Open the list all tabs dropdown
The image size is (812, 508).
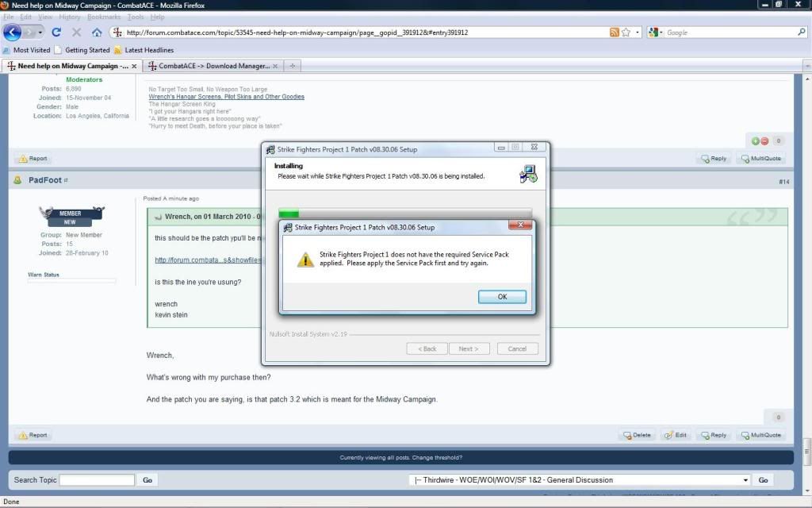tap(806, 66)
